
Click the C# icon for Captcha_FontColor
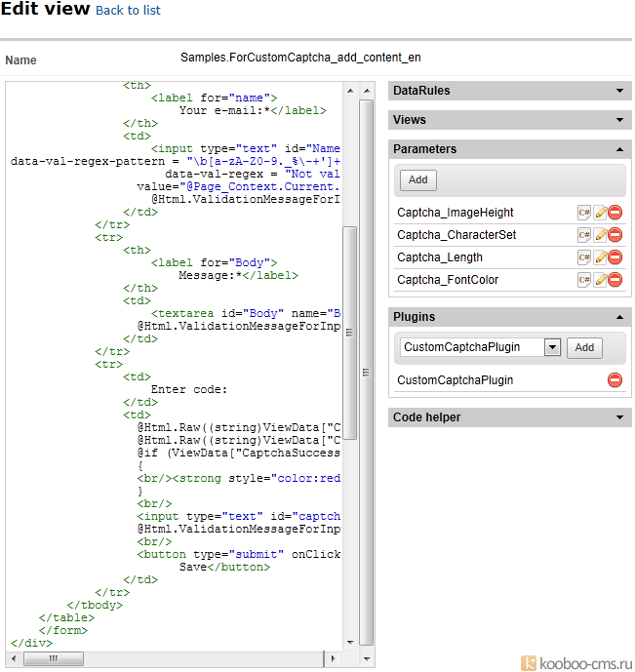pos(583,280)
